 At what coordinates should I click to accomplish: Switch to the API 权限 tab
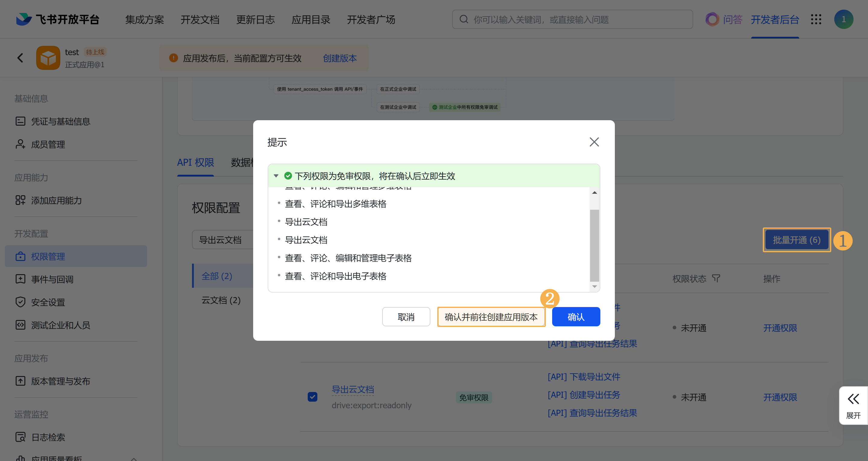point(195,162)
